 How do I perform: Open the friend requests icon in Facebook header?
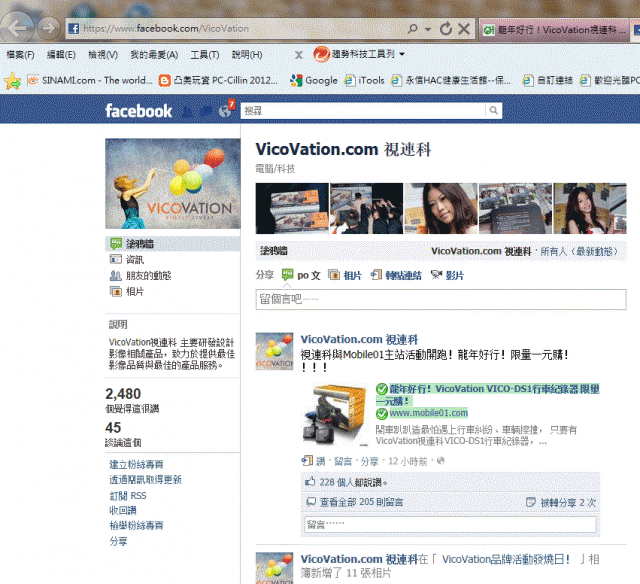click(187, 111)
